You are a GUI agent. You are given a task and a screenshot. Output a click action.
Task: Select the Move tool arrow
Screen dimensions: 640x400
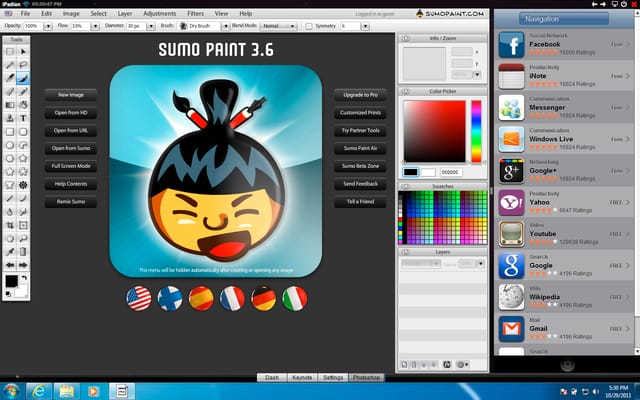point(23,51)
